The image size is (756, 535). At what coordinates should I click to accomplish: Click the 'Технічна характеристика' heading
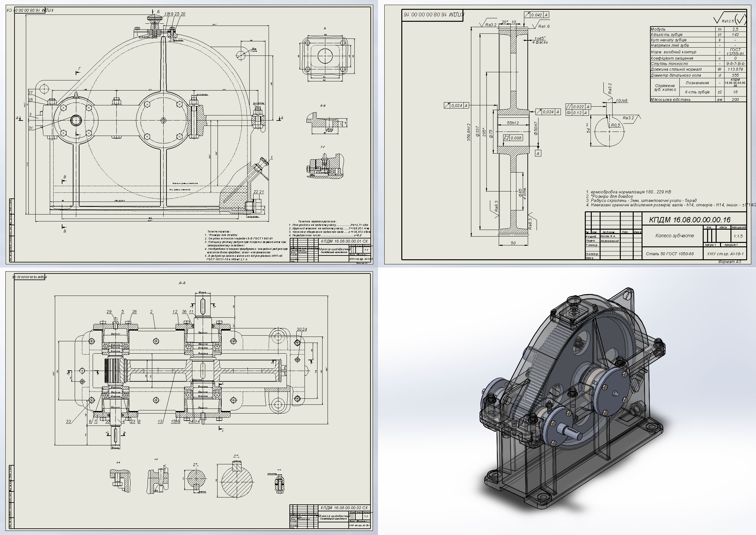point(317,221)
